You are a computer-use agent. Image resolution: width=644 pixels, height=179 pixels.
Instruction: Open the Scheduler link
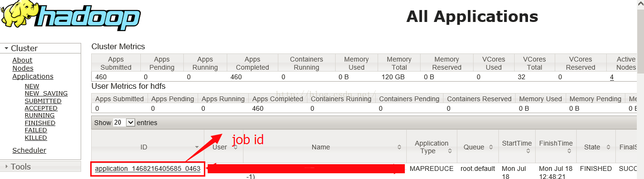29,150
